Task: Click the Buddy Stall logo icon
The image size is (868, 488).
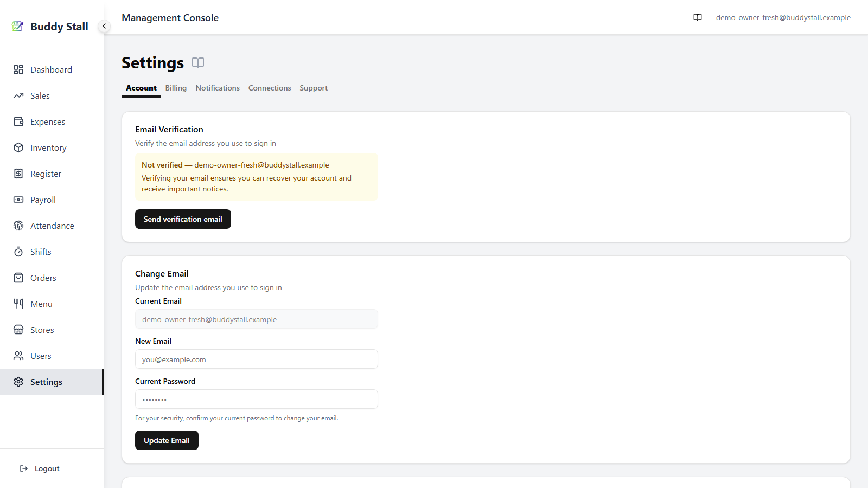Action: pyautogui.click(x=18, y=26)
